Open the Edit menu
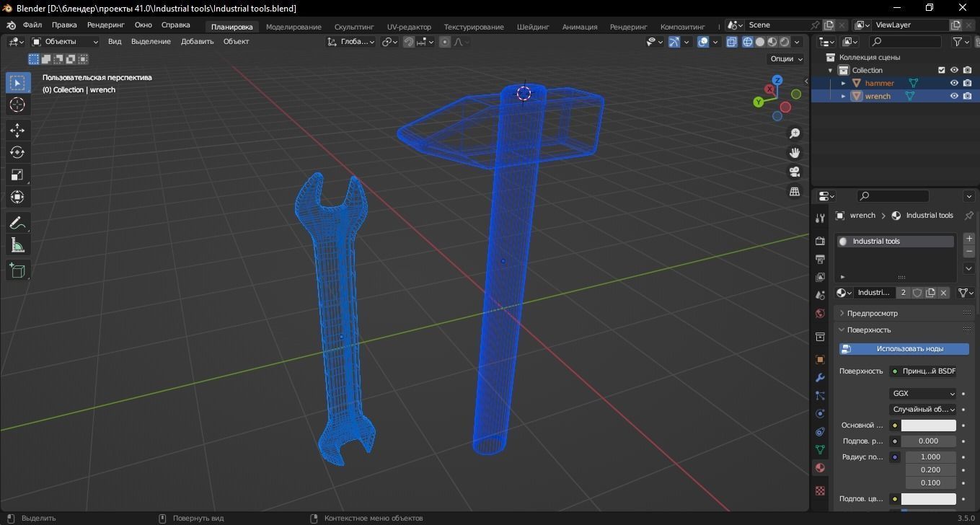Viewport: 980px width, 525px height. pyautogui.click(x=64, y=25)
